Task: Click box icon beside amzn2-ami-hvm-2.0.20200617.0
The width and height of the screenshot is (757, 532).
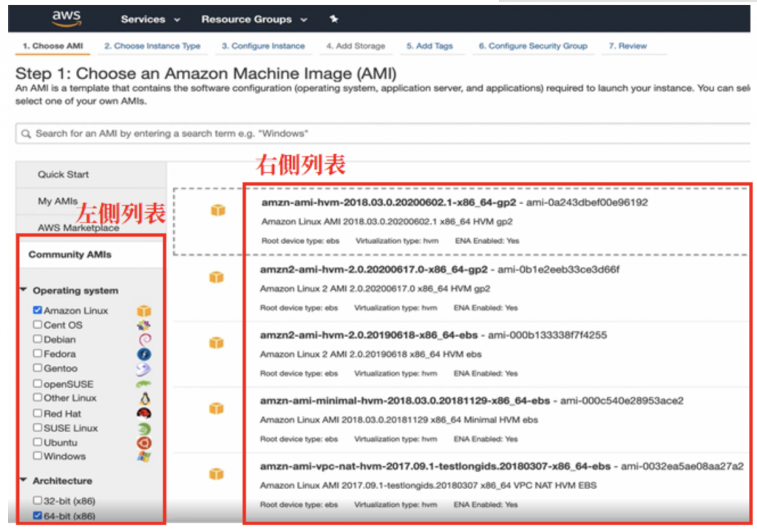Action: [217, 276]
